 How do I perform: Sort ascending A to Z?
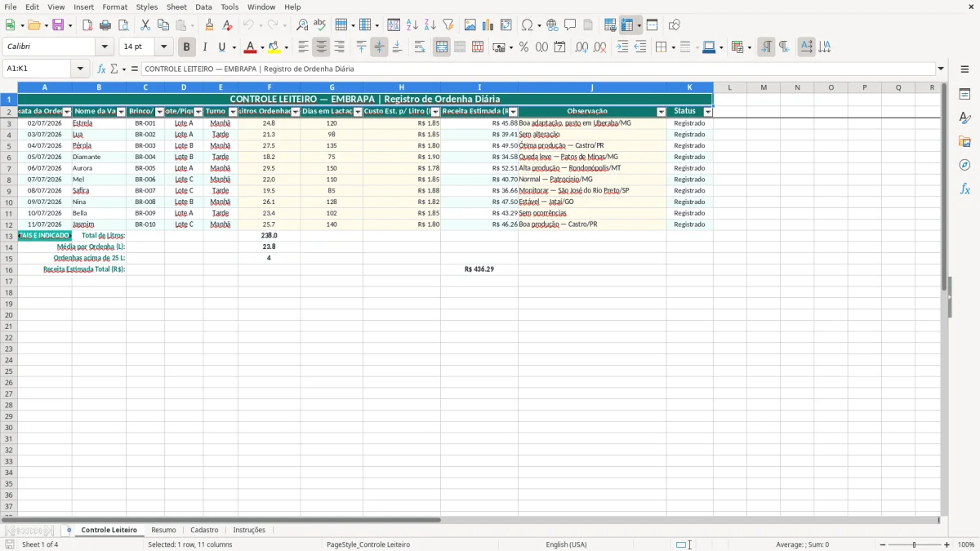[412, 25]
